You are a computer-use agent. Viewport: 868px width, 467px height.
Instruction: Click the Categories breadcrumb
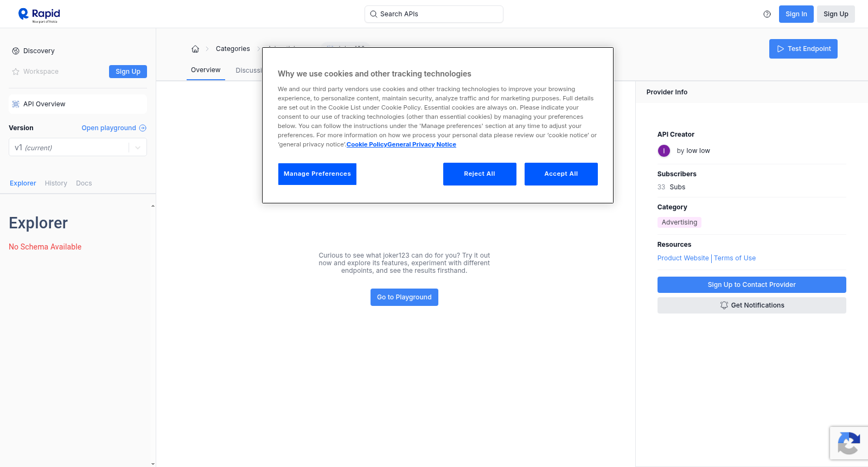point(233,49)
